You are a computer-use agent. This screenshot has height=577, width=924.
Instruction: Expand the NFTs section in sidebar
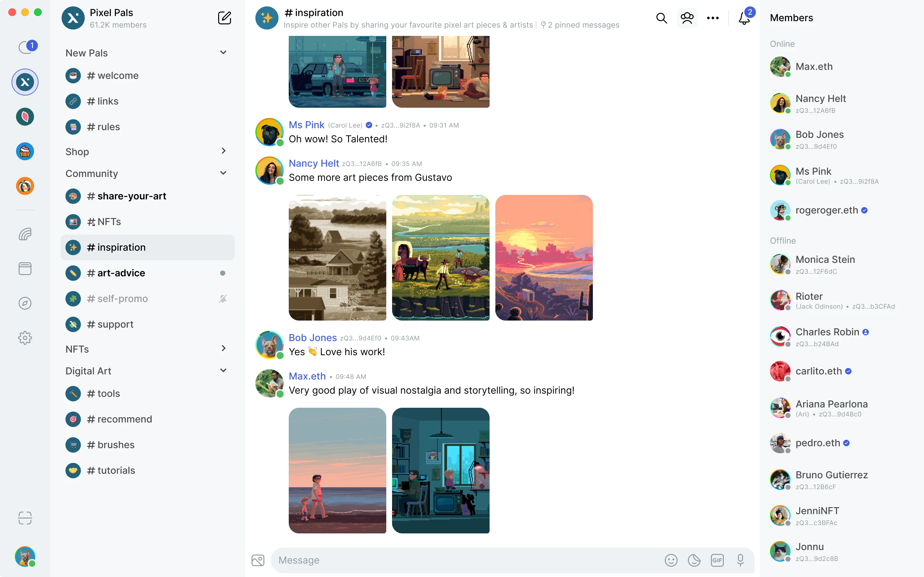224,348
